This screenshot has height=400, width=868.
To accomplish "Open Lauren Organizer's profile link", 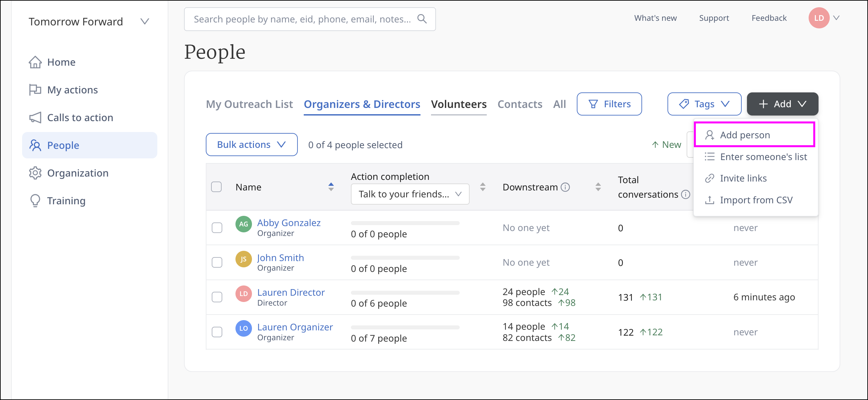I will point(294,327).
